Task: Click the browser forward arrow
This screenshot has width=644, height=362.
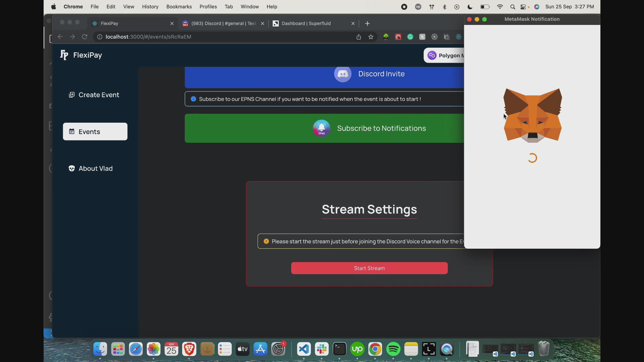Action: pos(72,37)
